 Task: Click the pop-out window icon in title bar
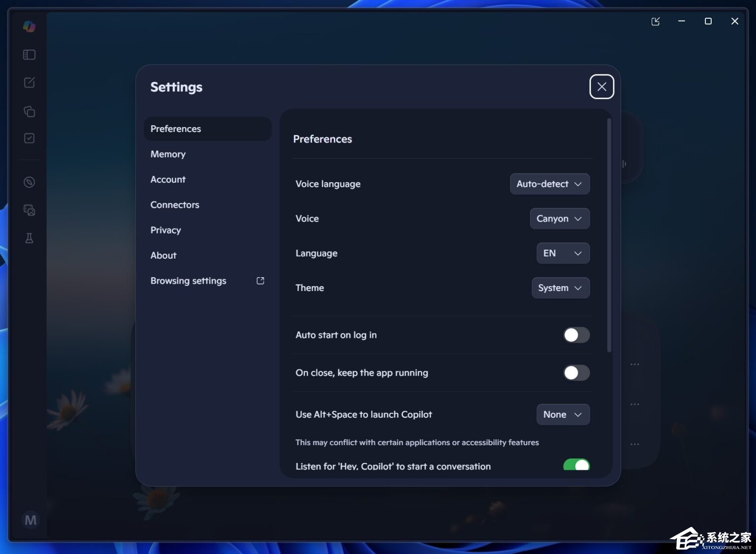pos(656,21)
